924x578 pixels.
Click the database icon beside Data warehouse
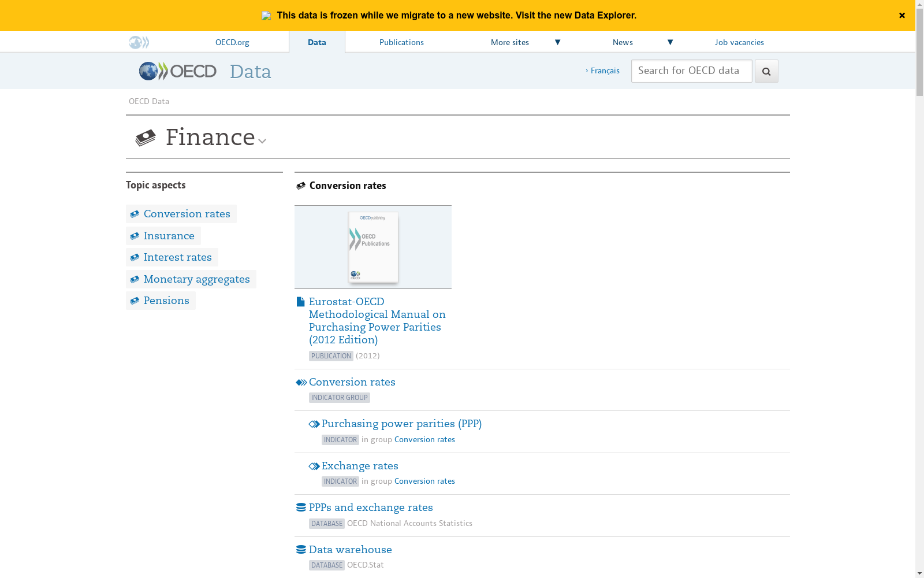[x=301, y=550]
